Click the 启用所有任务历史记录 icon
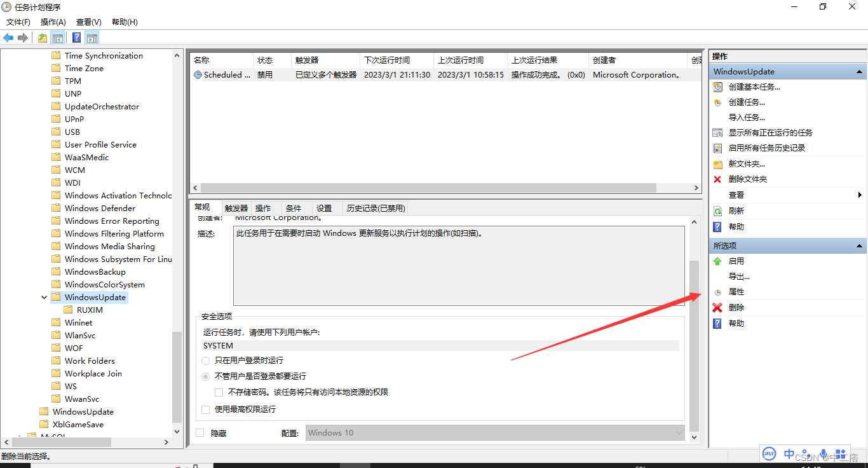This screenshot has width=868, height=468. 717,148
